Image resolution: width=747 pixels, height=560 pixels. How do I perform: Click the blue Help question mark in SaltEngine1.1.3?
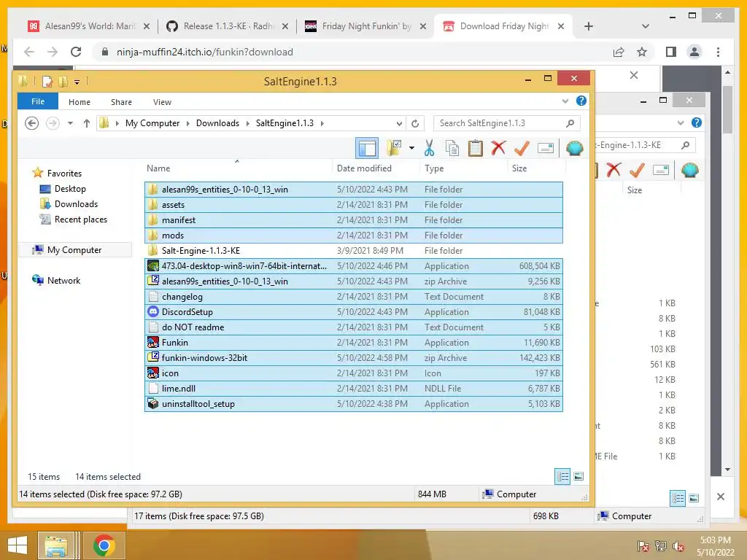click(x=581, y=101)
